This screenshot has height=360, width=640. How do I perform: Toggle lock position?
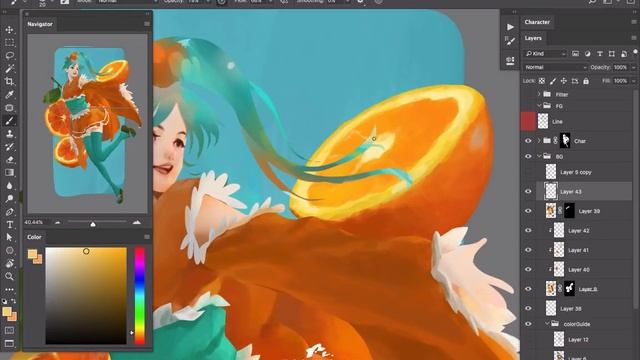coord(564,81)
